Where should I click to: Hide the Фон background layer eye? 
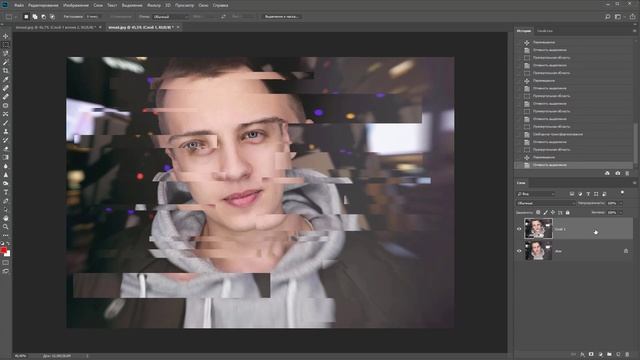pos(519,251)
